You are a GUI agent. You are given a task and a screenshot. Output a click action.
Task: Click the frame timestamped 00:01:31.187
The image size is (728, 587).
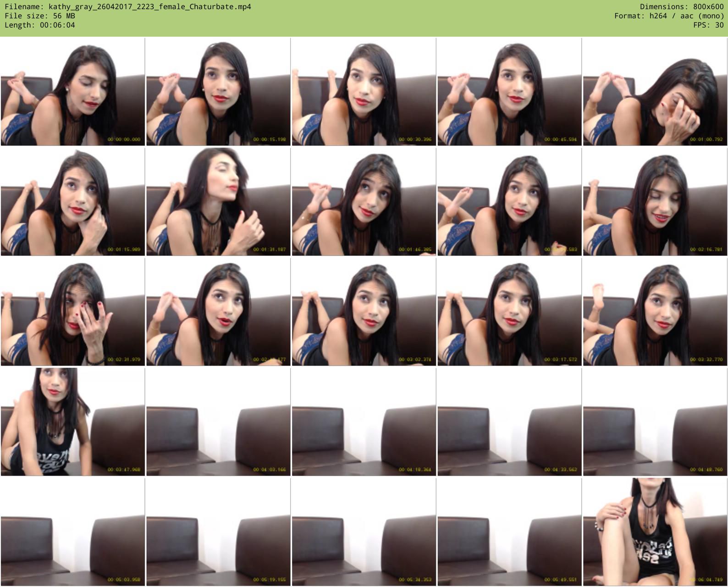[218, 202]
